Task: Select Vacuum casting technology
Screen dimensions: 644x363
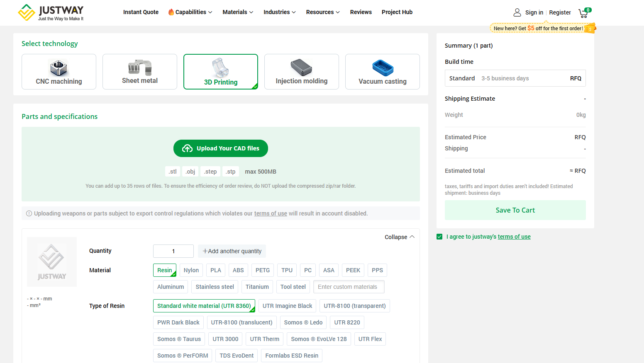Action: click(383, 72)
